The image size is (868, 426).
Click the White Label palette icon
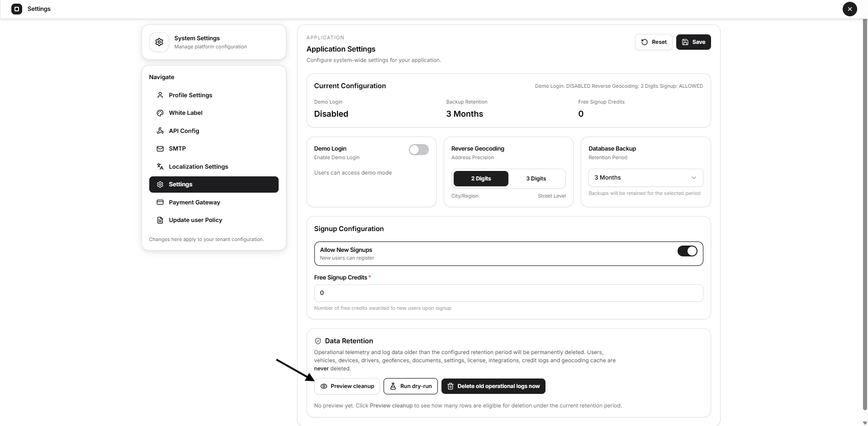coord(160,113)
